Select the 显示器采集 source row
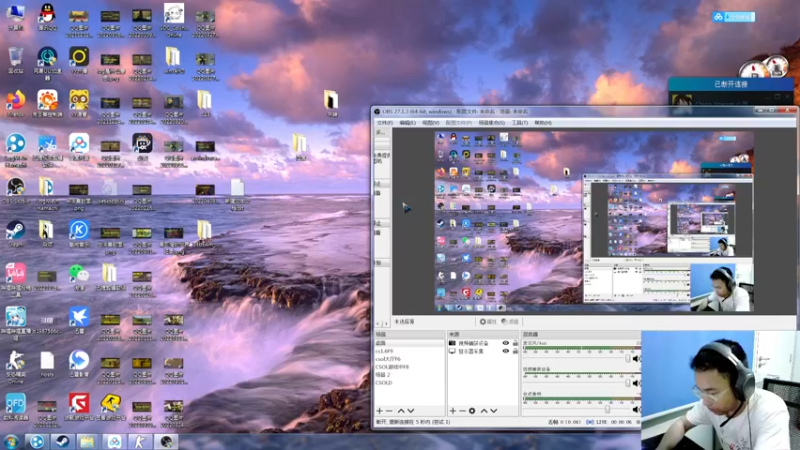This screenshot has height=450, width=800. [483, 351]
